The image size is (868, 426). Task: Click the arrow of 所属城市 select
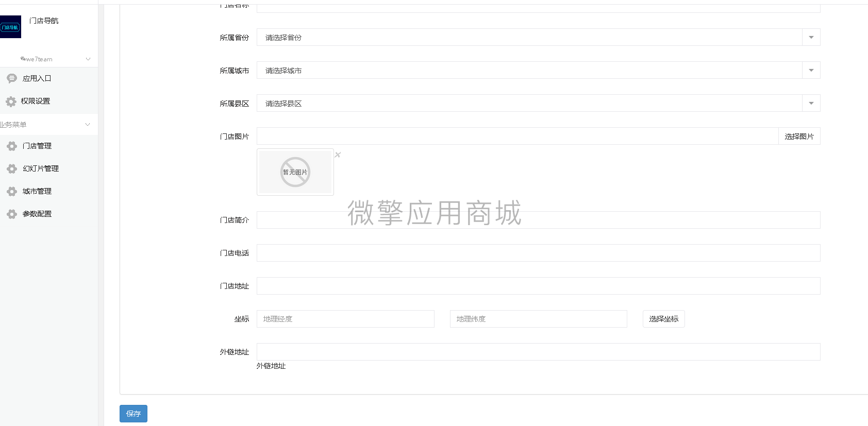point(811,70)
